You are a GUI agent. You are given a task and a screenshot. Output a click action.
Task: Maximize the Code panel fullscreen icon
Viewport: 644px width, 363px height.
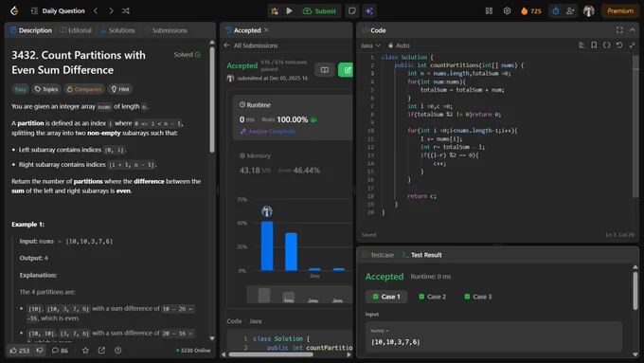pos(619,30)
